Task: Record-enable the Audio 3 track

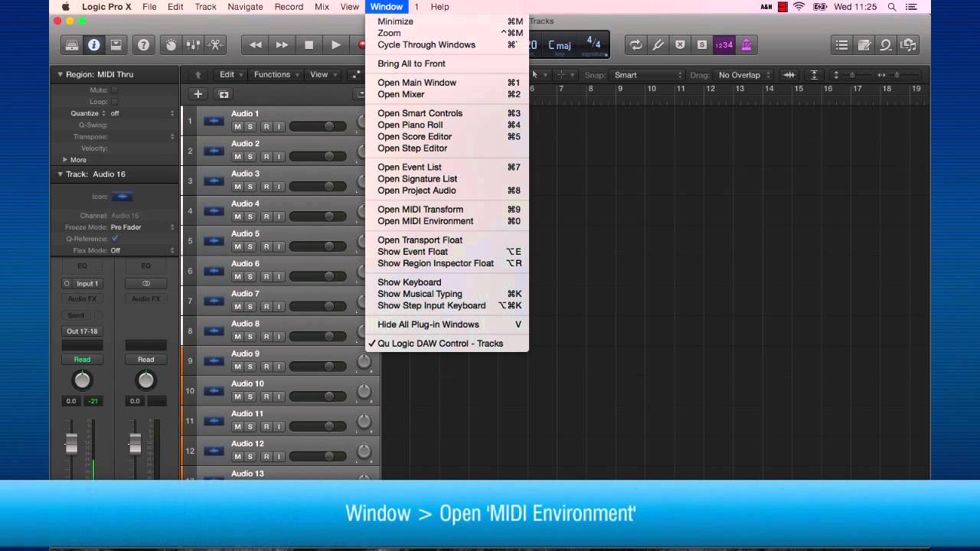Action: tap(266, 187)
